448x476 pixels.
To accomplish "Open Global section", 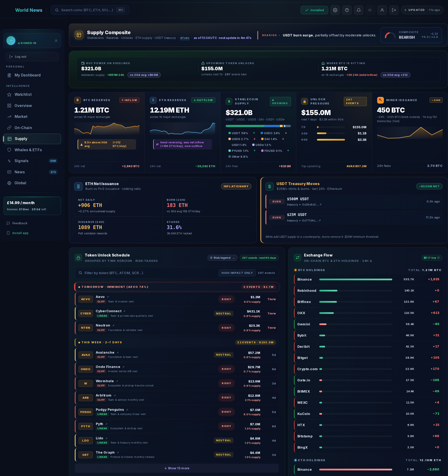I will tap(32, 183).
